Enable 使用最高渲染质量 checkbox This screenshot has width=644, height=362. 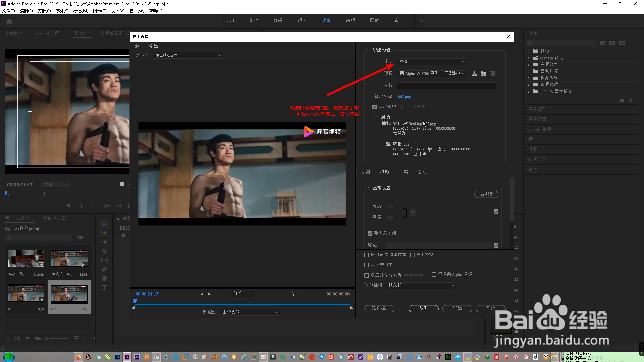click(x=367, y=255)
